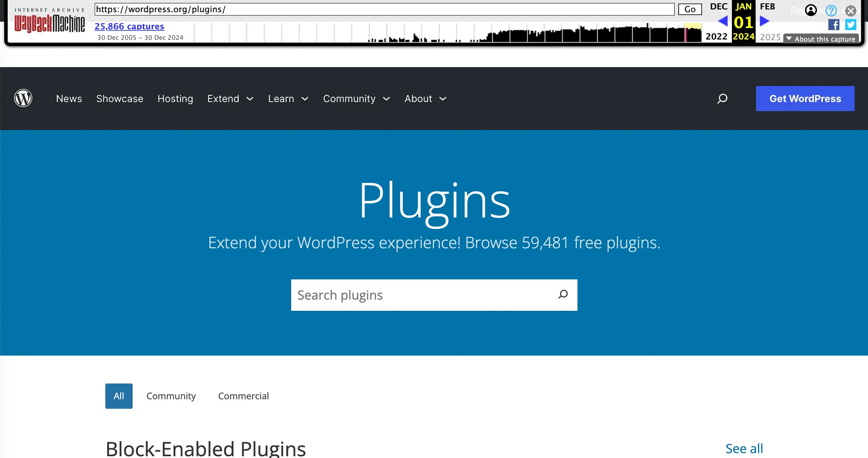868x458 pixels.
Task: Open the Showcase menu item
Action: [x=120, y=98]
